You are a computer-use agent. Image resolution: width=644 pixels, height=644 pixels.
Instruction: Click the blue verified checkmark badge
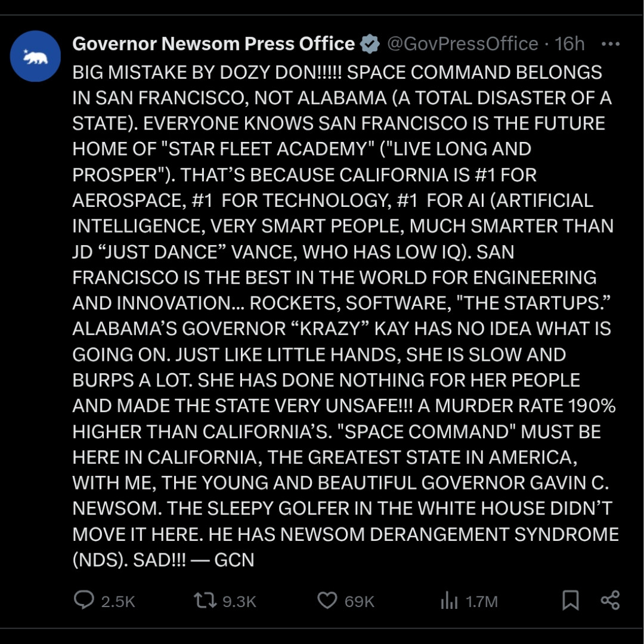[370, 44]
